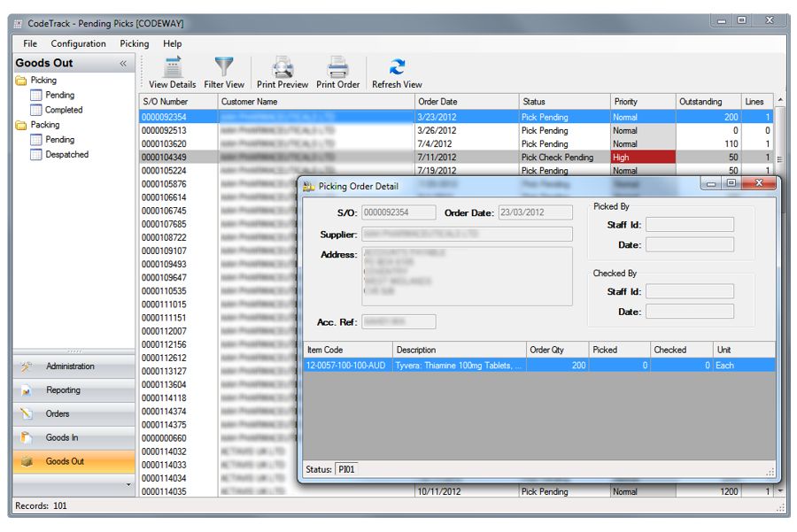Sort list by Priority column header
This screenshot has height=532, width=797.
tap(626, 102)
